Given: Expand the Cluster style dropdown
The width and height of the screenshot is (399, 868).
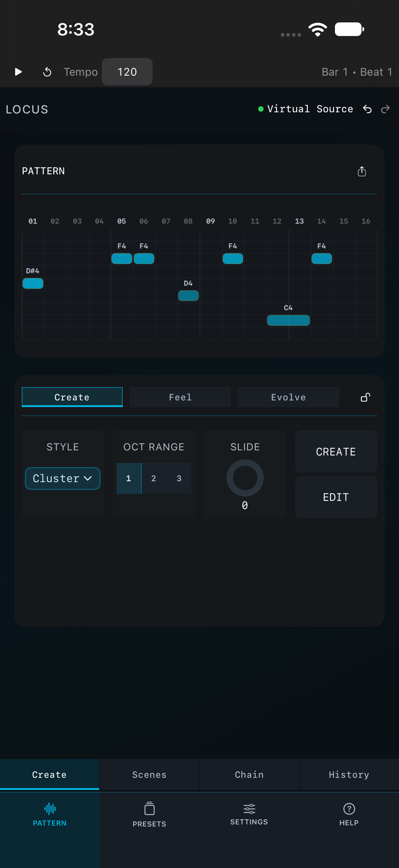Looking at the screenshot, I should [x=63, y=478].
